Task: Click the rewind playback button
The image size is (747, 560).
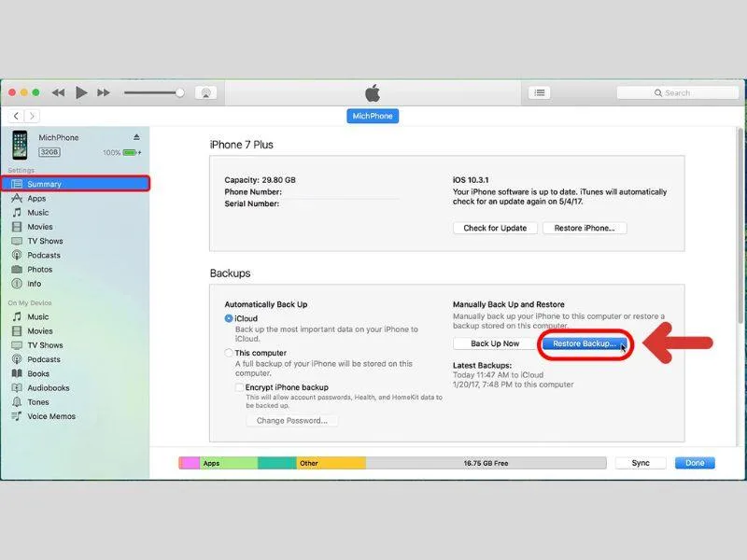Action: point(58,92)
